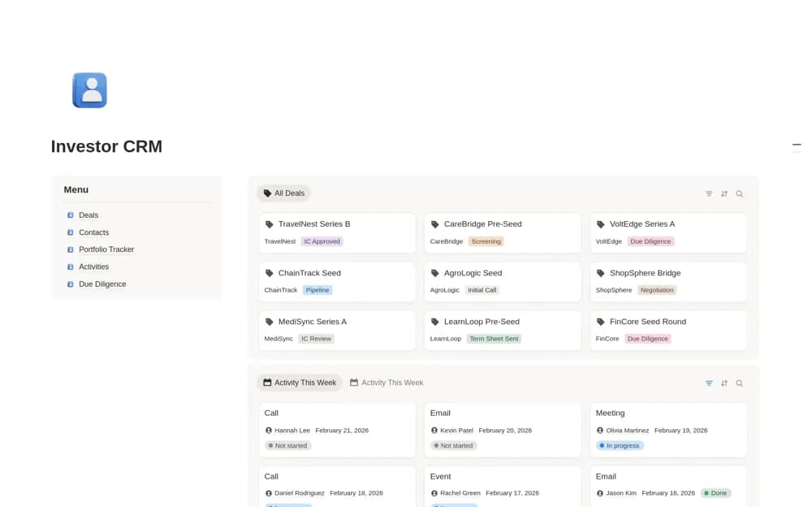Open Portfolio Tracker from the Menu

(x=106, y=249)
